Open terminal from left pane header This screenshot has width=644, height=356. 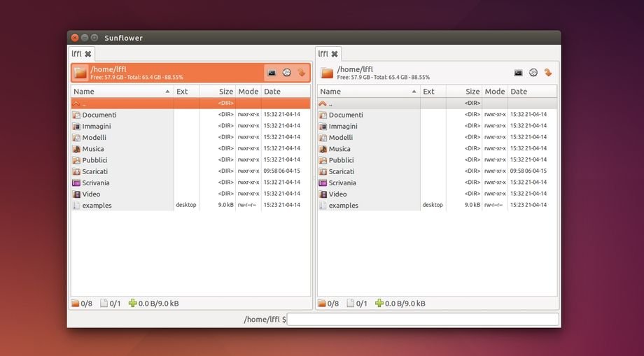(x=272, y=73)
